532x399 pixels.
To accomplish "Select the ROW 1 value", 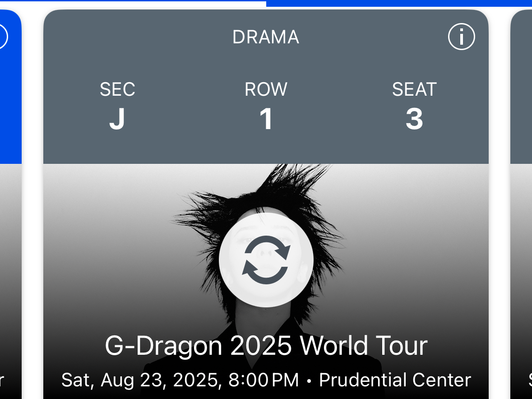I will pos(266,119).
